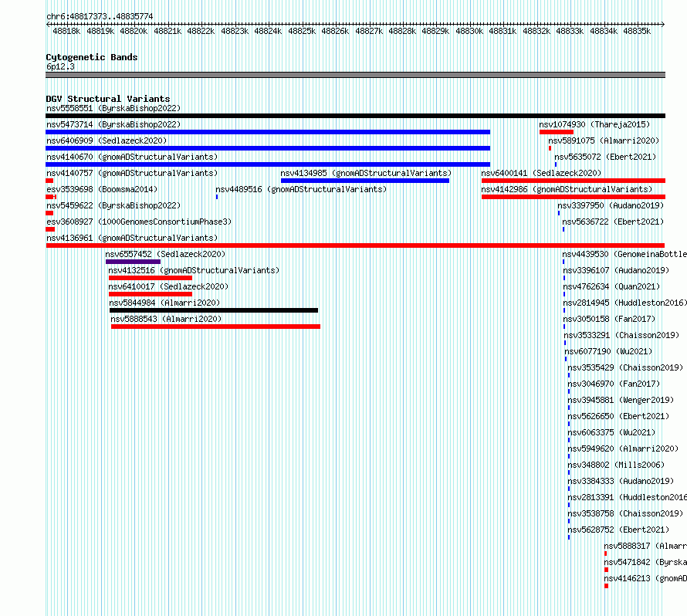Image resolution: width=687 pixels, height=616 pixels.
Task: Click the nsv5558551 (ByrskaBishop2022) label
Action: (x=113, y=108)
